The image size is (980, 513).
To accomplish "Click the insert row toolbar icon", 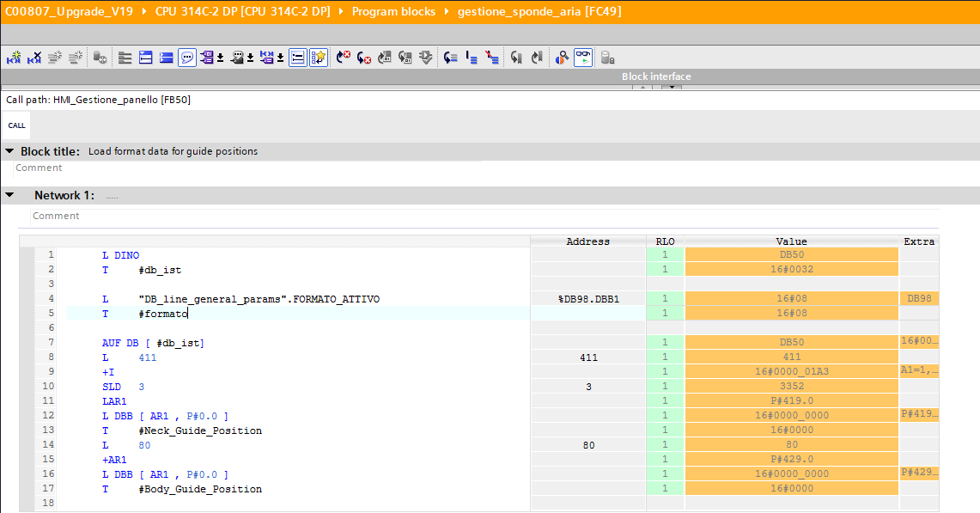I will [55, 58].
